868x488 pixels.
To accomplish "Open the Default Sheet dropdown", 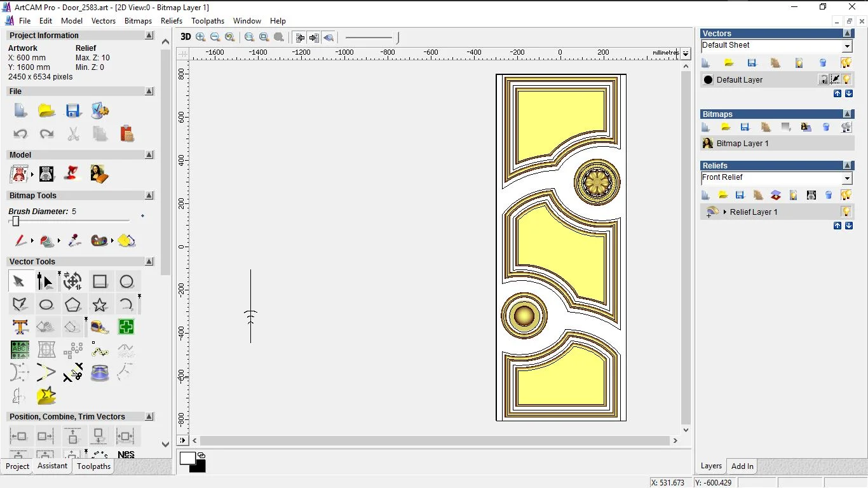I will [x=847, y=46].
